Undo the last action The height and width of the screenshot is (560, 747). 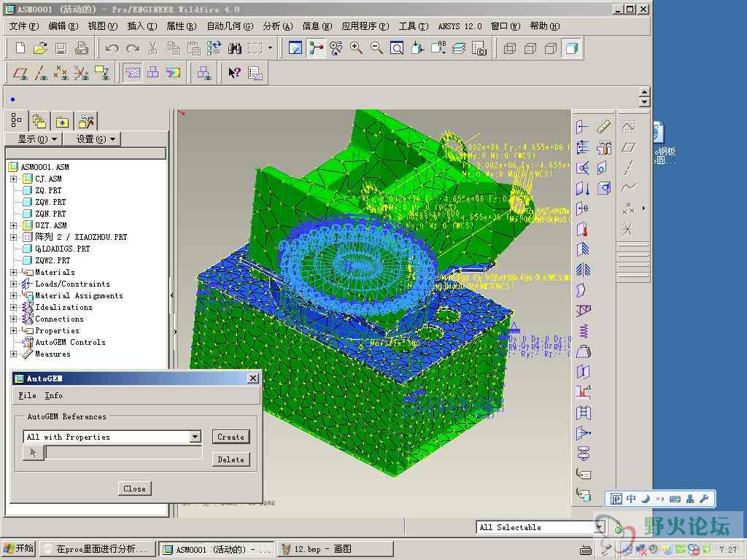pyautogui.click(x=112, y=48)
